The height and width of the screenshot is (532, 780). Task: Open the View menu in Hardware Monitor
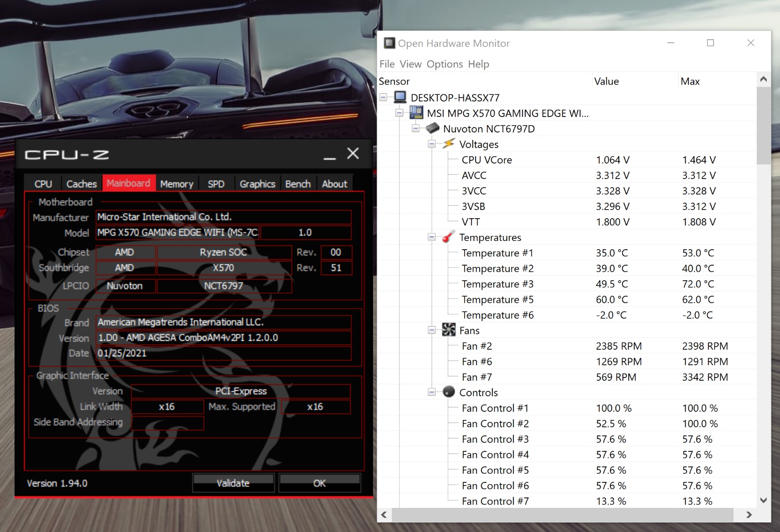pyautogui.click(x=411, y=64)
